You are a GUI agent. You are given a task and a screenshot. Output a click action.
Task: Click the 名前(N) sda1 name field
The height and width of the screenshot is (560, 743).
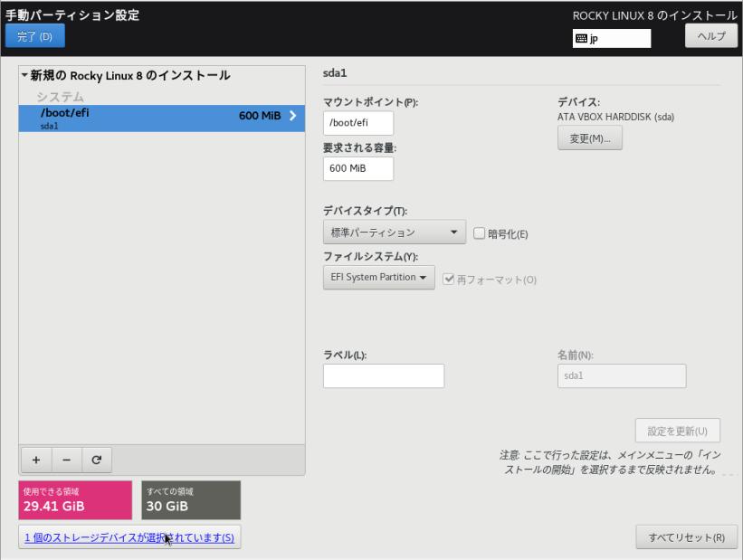[x=622, y=375]
